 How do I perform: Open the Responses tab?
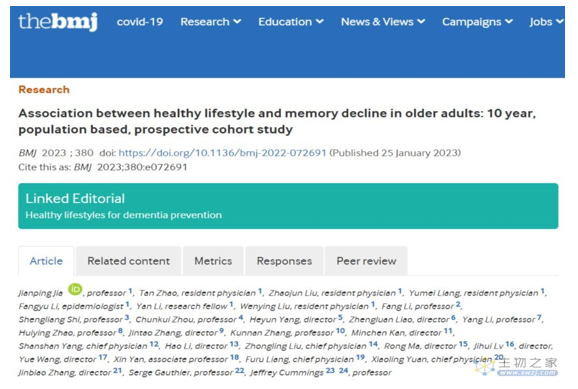tap(284, 261)
